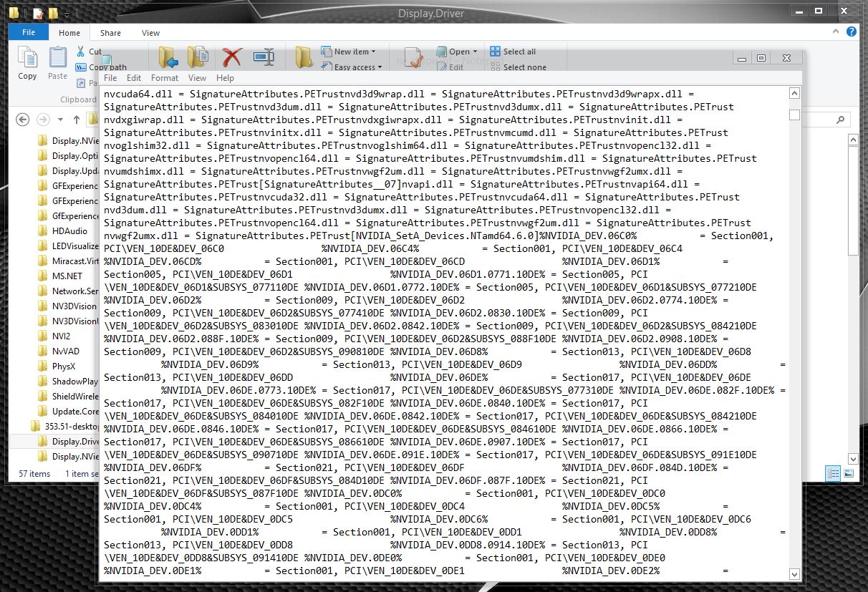The image size is (868, 592).
Task: Click Explorer list scrollbar down arrow
Action: (x=853, y=458)
